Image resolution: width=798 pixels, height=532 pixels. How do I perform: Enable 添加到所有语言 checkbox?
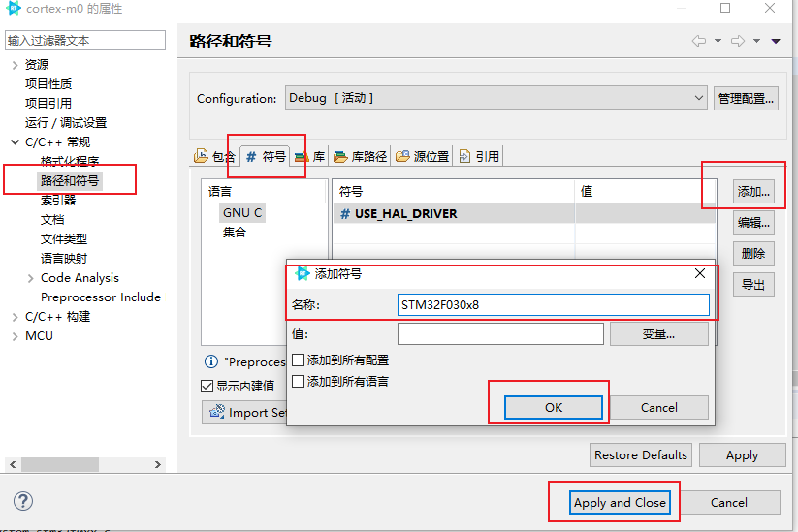click(299, 382)
